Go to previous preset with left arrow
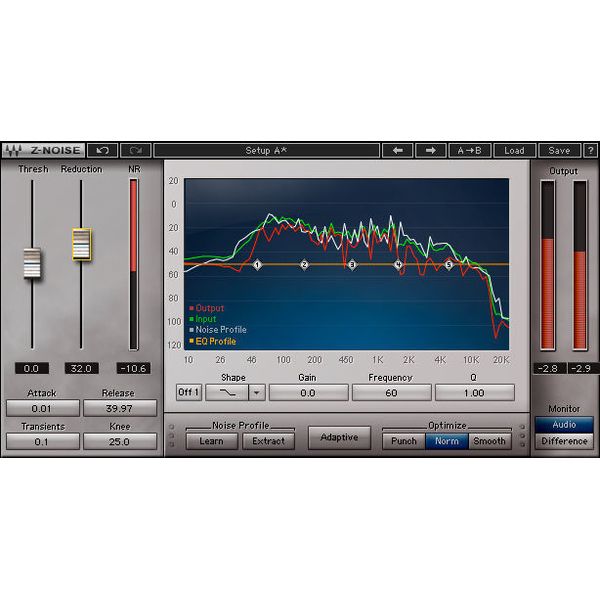Viewport: 600px width, 600px height. [x=397, y=150]
